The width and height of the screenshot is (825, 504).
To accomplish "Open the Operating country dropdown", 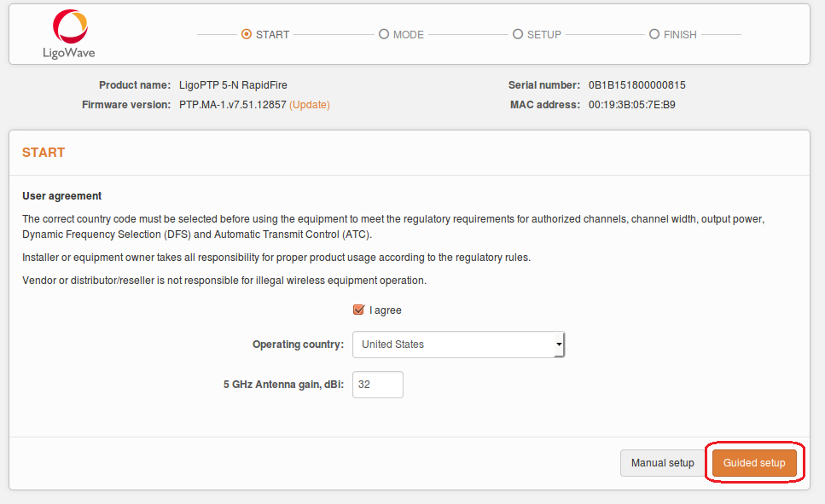I will pos(458,345).
